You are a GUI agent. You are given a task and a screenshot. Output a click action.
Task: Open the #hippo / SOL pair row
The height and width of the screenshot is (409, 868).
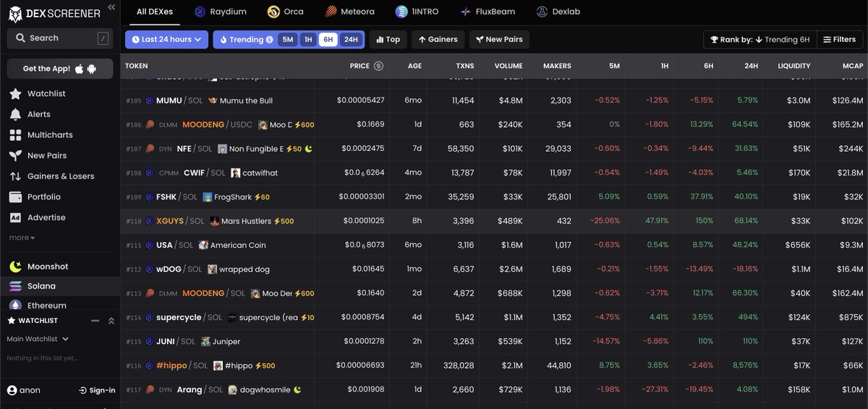(x=494, y=366)
